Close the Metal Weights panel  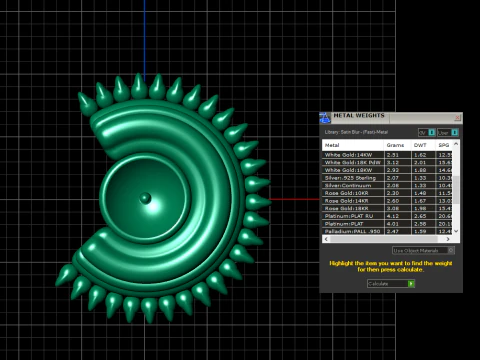[457, 117]
